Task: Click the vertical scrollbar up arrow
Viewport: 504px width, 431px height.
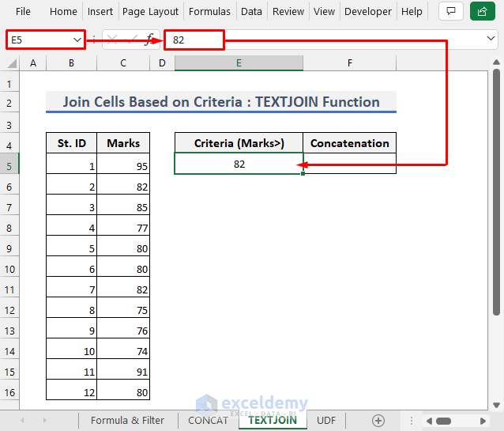Action: click(x=496, y=62)
